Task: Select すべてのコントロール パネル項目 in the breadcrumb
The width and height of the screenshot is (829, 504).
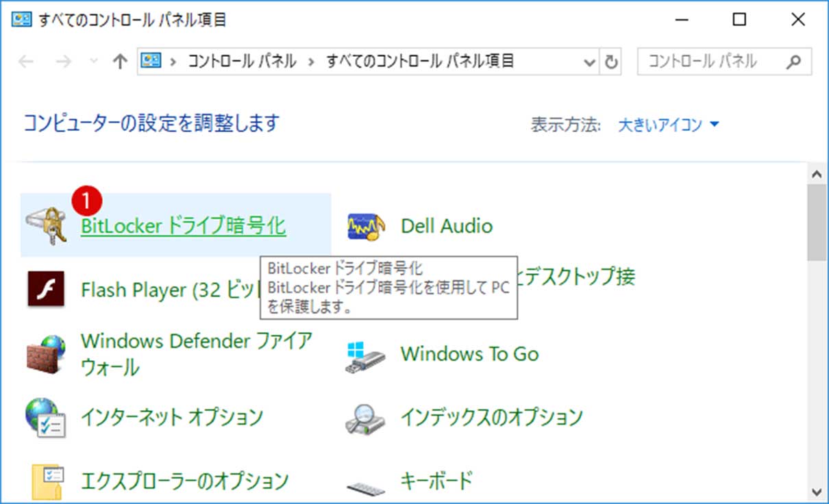Action: tap(420, 61)
